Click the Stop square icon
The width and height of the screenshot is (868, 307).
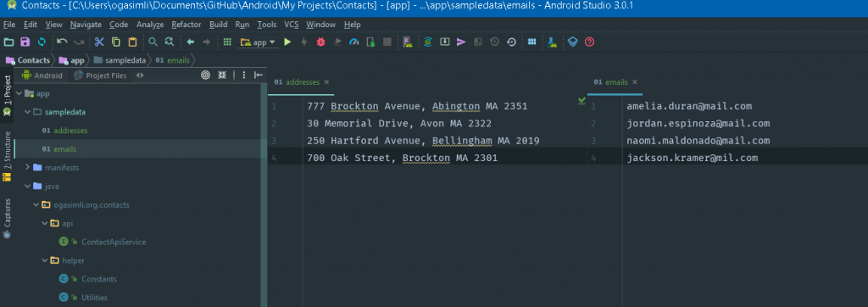coord(387,42)
